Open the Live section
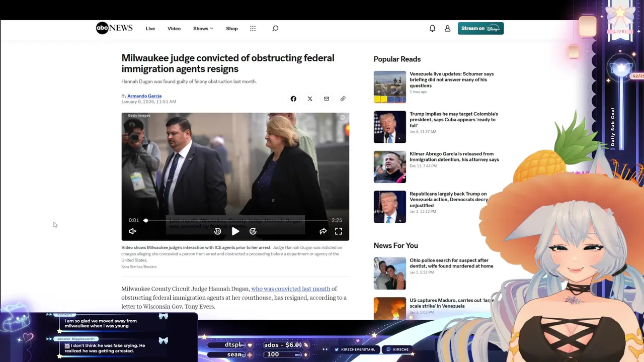The image size is (644, 362). (150, 29)
